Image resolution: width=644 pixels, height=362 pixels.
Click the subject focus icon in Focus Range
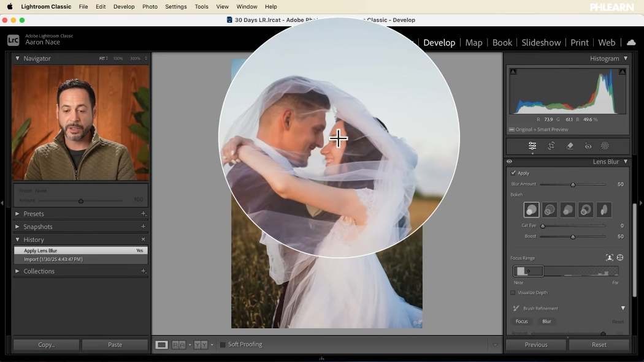pos(610,257)
